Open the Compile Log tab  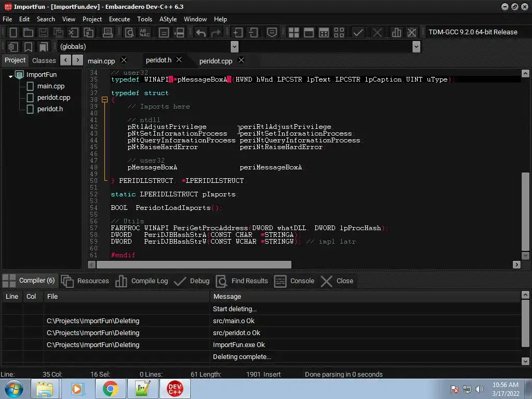[142, 281]
